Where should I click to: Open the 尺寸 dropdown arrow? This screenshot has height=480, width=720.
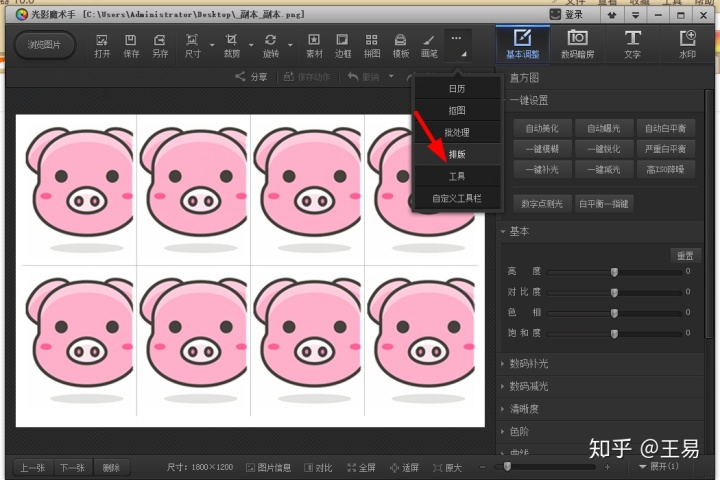pyautogui.click(x=212, y=45)
